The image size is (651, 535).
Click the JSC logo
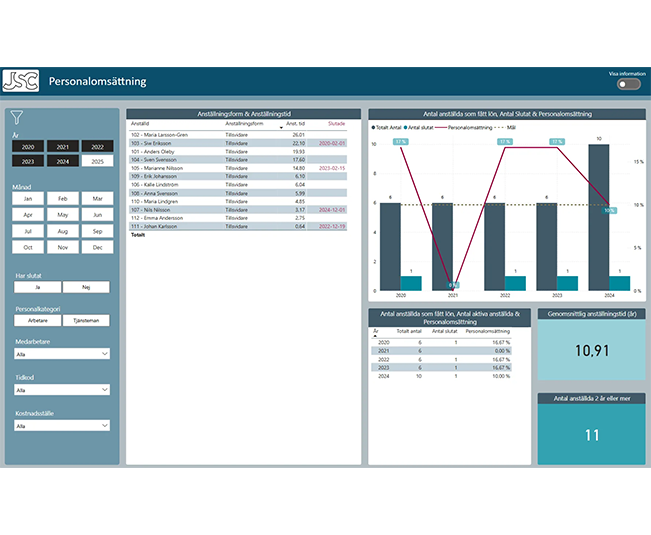(x=21, y=81)
